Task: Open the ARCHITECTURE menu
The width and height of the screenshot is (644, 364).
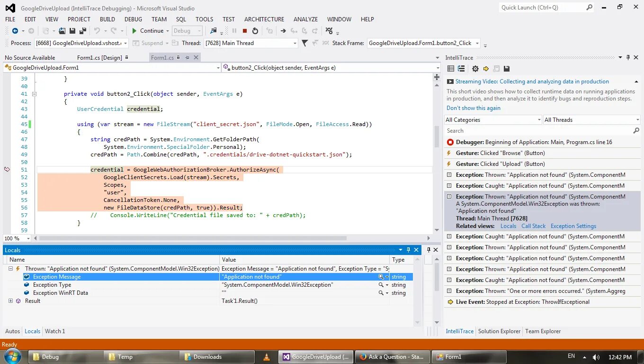Action: 264,19
